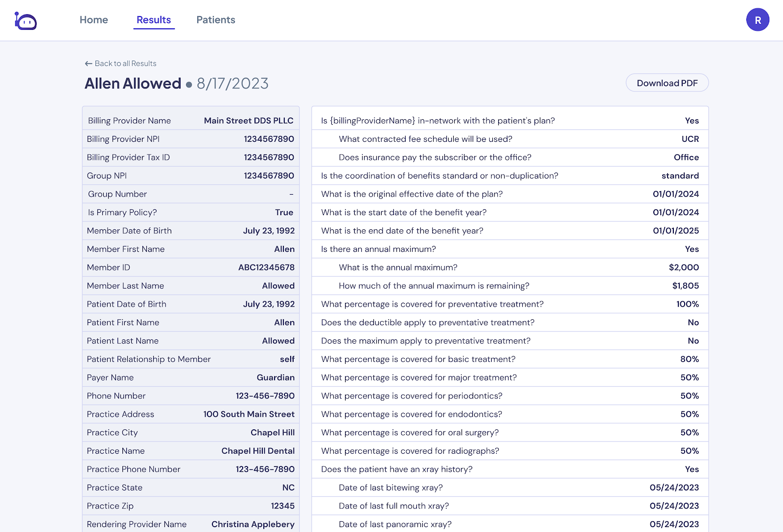The image size is (783, 532).
Task: Click the robot logo icon
Action: pyautogui.click(x=25, y=21)
